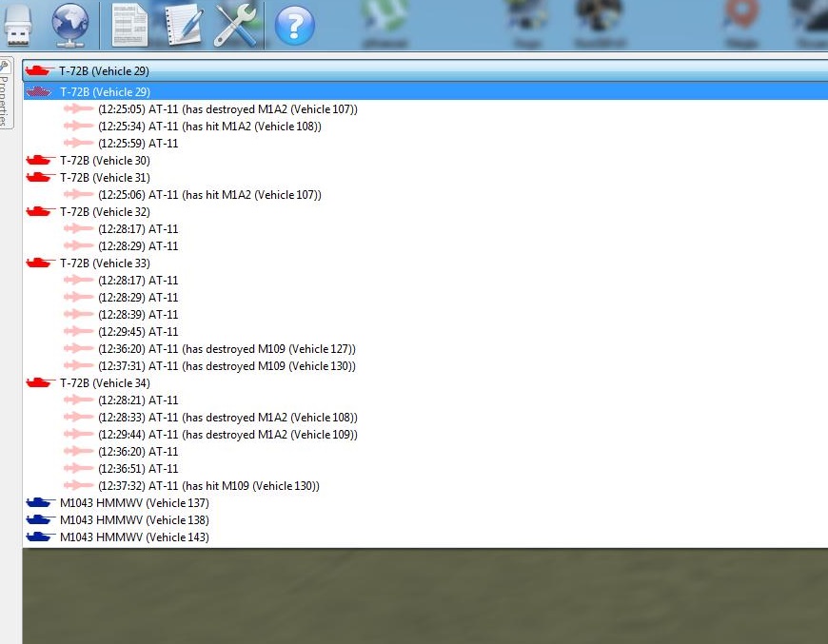Click missile icon beside 12:28:39 event
This screenshot has height=644, width=828.
(x=78, y=314)
